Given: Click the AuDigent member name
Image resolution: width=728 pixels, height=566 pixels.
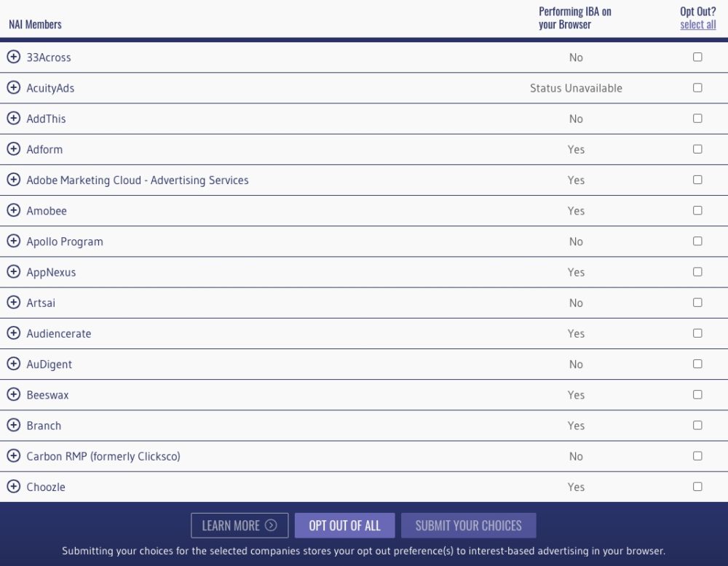Looking at the screenshot, I should 50,364.
